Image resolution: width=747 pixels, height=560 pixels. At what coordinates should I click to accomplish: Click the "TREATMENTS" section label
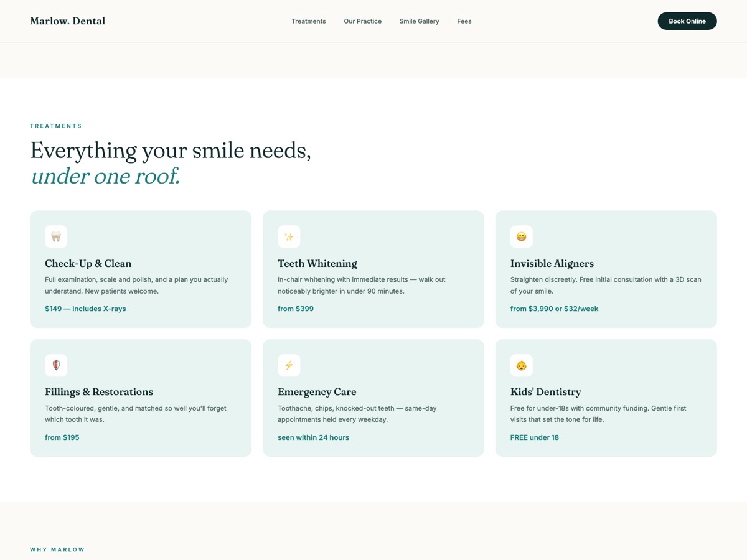tap(56, 126)
